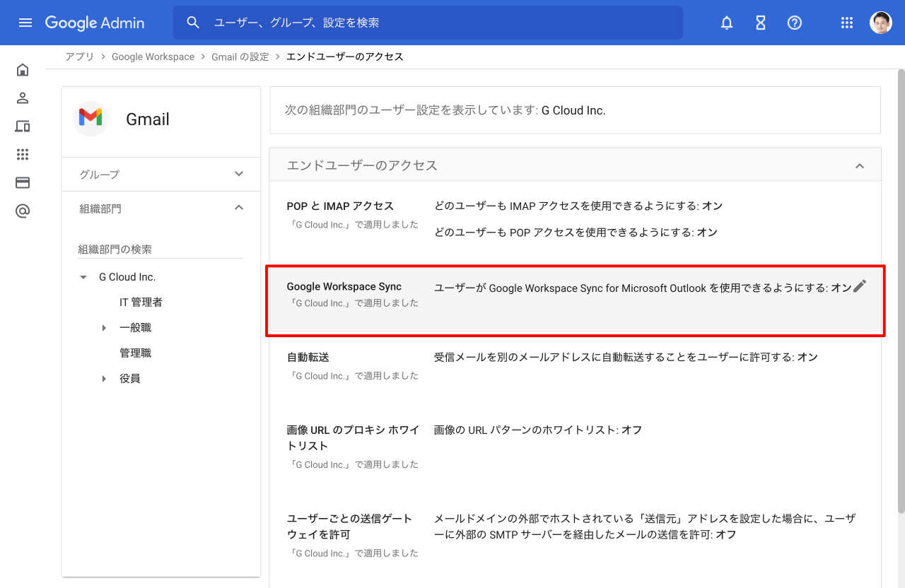Collapse the 組織部門 section
The image size is (905, 588).
click(161, 208)
